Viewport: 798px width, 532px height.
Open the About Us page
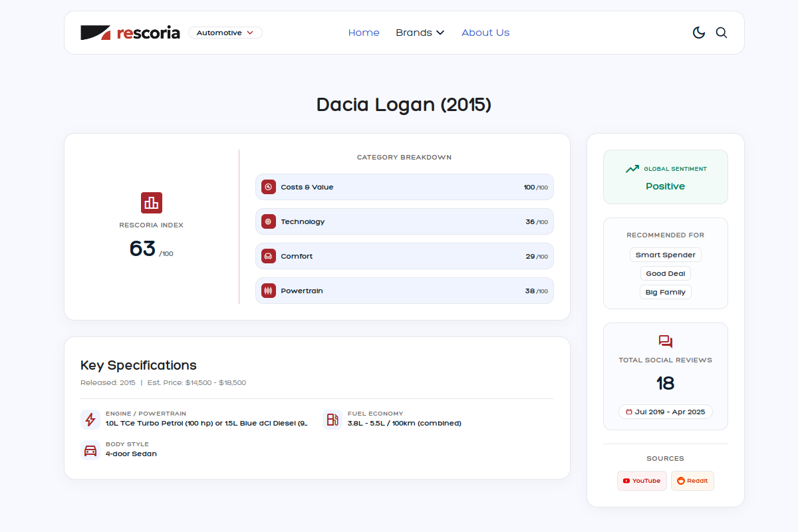(485, 33)
